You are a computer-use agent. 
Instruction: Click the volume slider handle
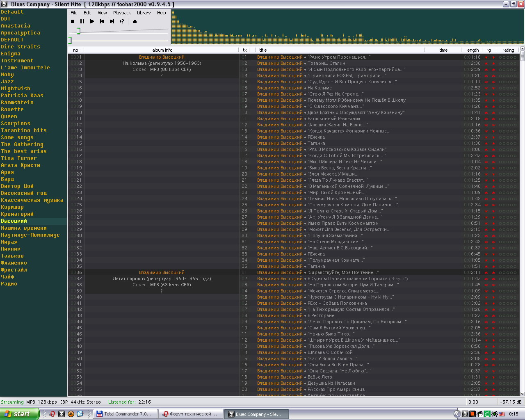coord(78,31)
